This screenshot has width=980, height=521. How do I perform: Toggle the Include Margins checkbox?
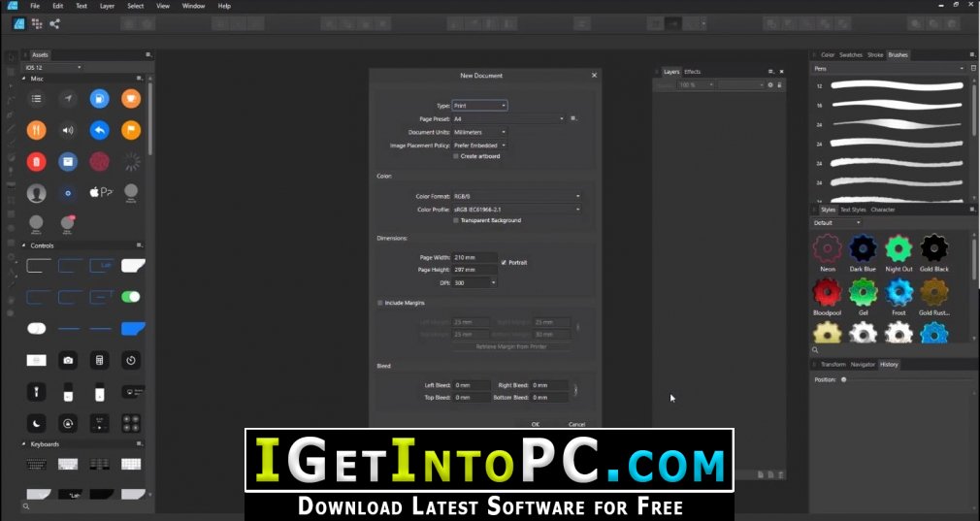[380, 303]
